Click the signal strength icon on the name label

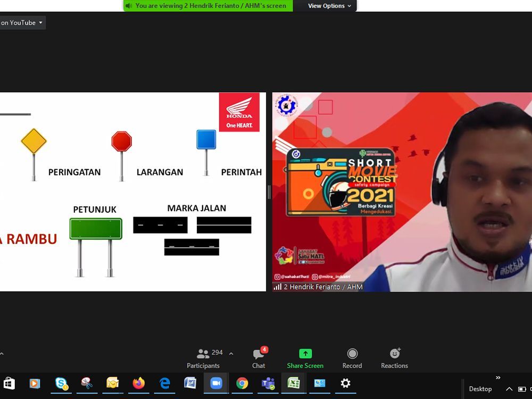coord(278,287)
